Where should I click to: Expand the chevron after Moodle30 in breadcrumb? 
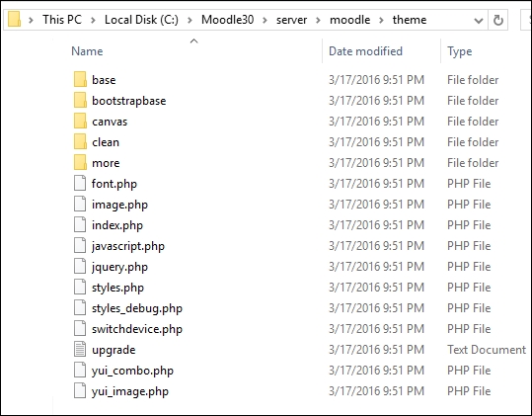[265, 20]
